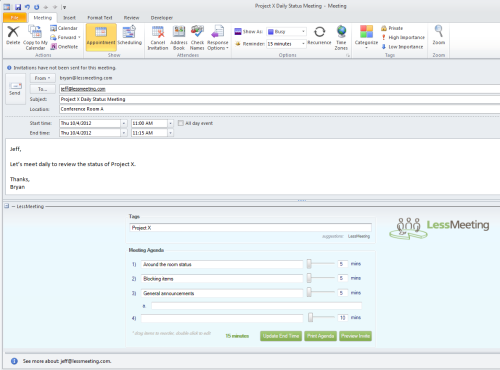Mark meeting as Private
The image size is (500, 370).
392,28
